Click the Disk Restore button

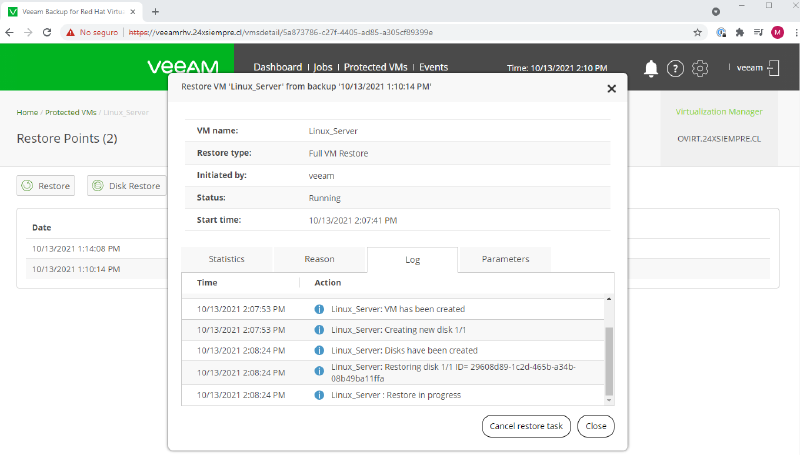click(x=127, y=186)
